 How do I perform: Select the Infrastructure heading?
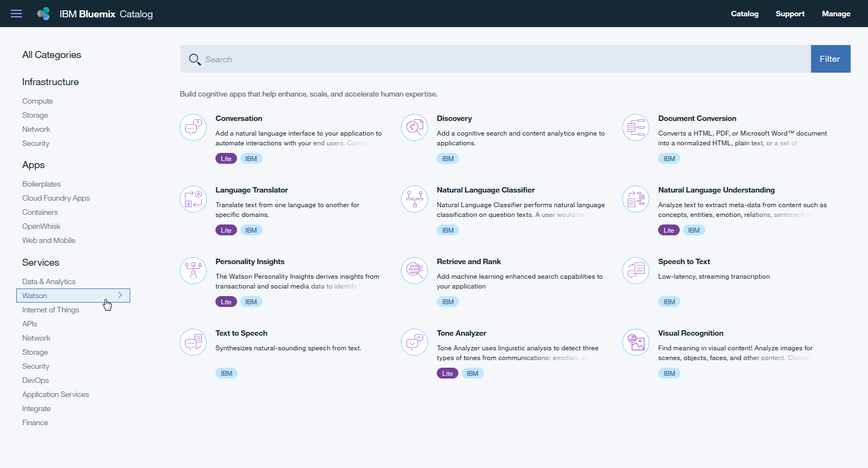click(50, 82)
